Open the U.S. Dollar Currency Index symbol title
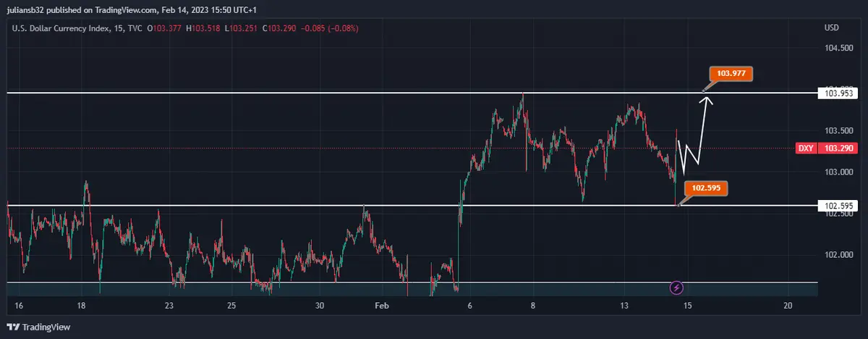This screenshot has height=339, width=868. 62,28
